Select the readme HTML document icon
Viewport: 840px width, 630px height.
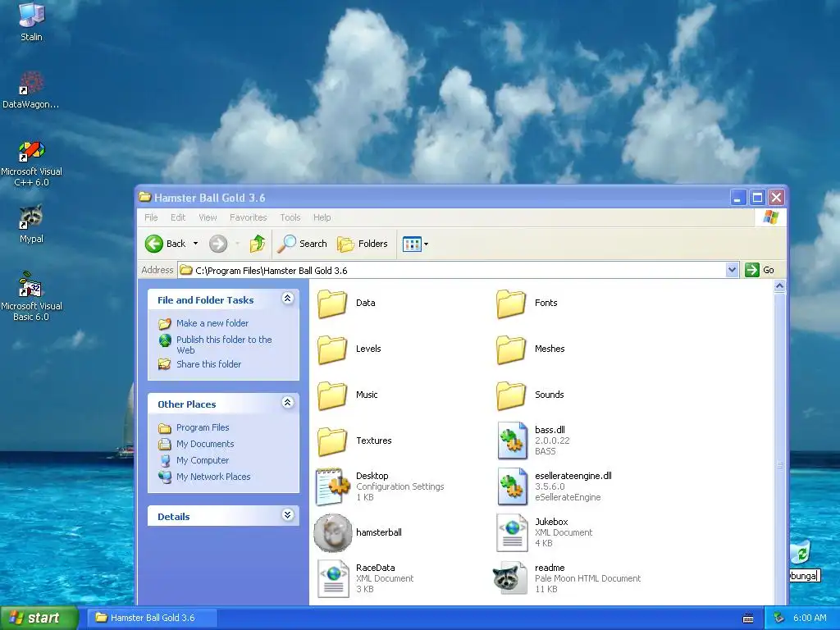[x=510, y=578]
